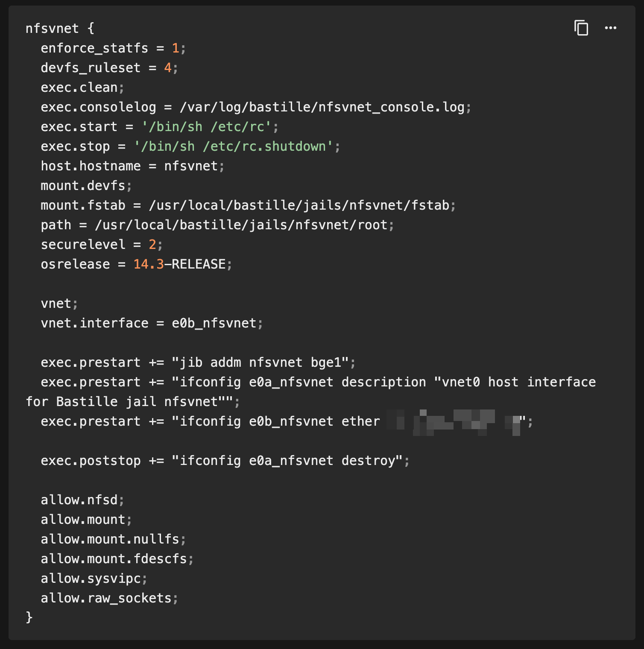Place cursor on enforce_statfs line
644x649 pixels.
tap(94, 48)
